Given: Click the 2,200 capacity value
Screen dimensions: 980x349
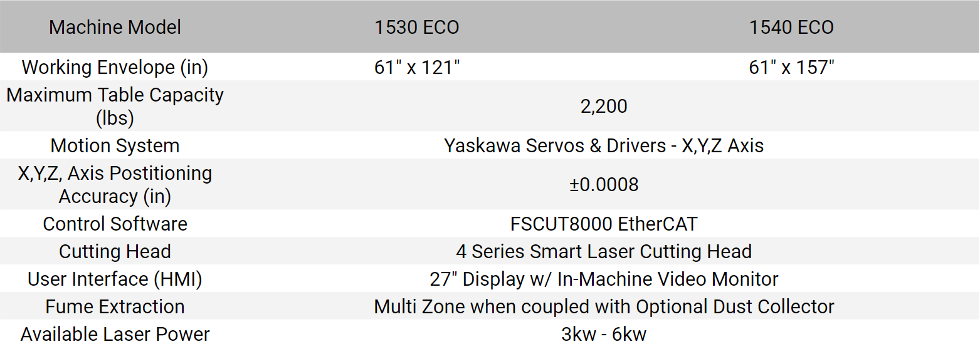Looking at the screenshot, I should click(604, 106).
